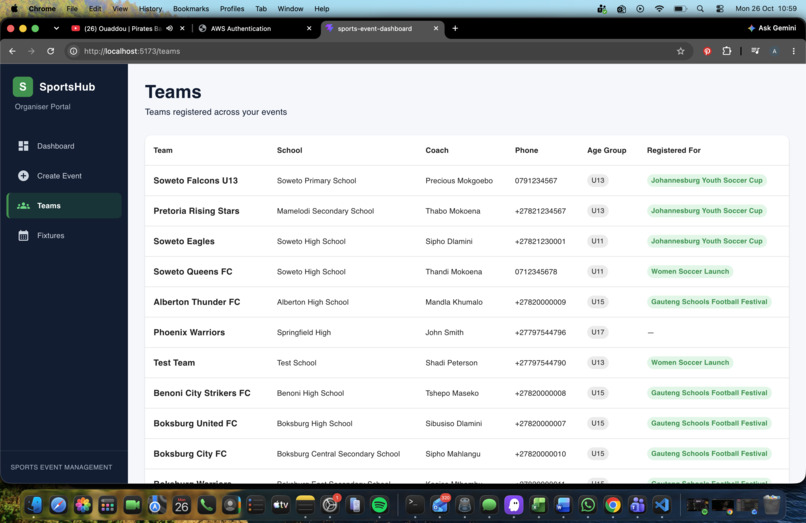Open the History menu
Image resolution: width=806 pixels, height=523 pixels.
[150, 9]
